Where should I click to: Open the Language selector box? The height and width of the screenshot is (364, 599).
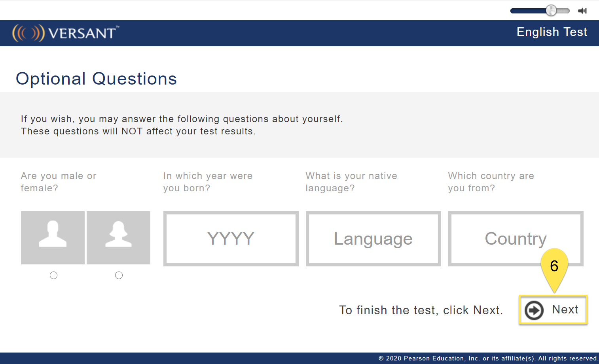[373, 239]
